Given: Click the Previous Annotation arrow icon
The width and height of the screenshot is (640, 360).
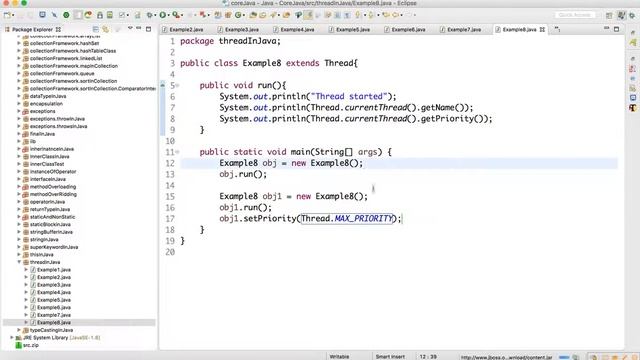Looking at the screenshot, I should [371, 15].
